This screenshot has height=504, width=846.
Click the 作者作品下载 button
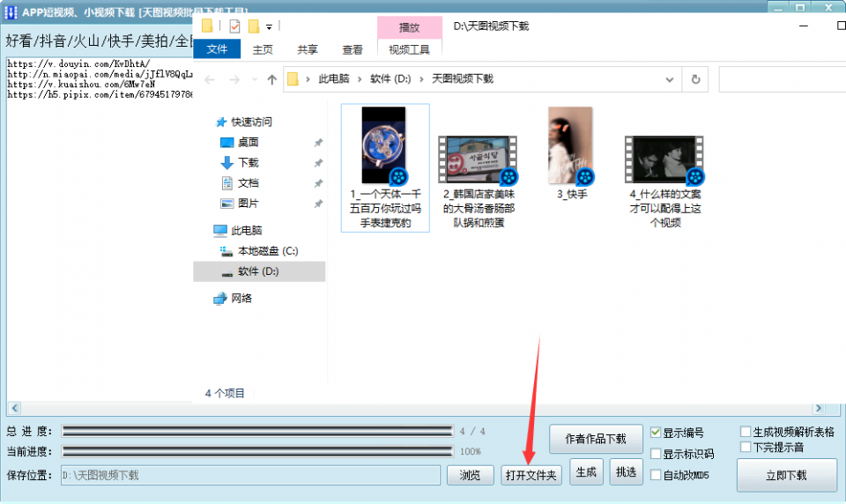coord(596,440)
